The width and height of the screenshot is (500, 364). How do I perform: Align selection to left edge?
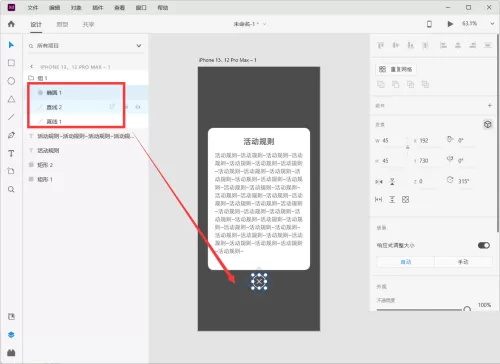pyautogui.click(x=443, y=45)
